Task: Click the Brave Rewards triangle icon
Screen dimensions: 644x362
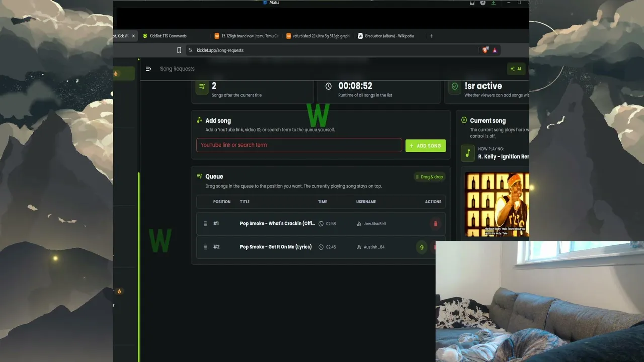Action: (495, 50)
